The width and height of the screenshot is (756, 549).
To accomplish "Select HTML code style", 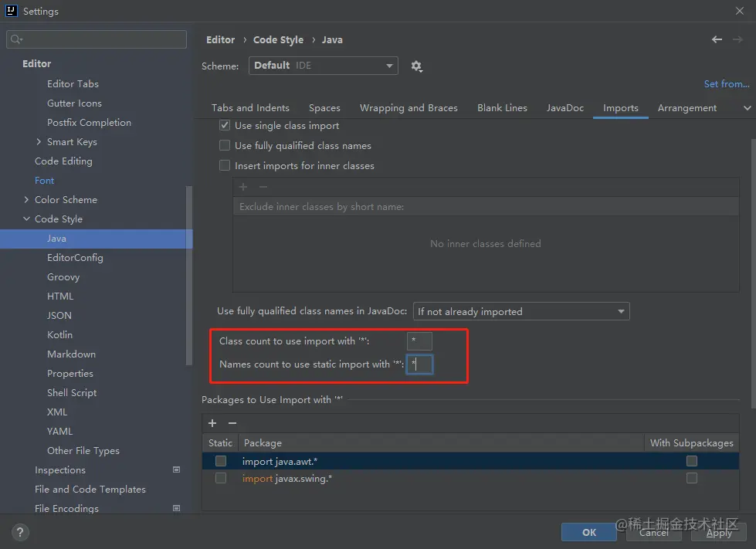I will 59,296.
